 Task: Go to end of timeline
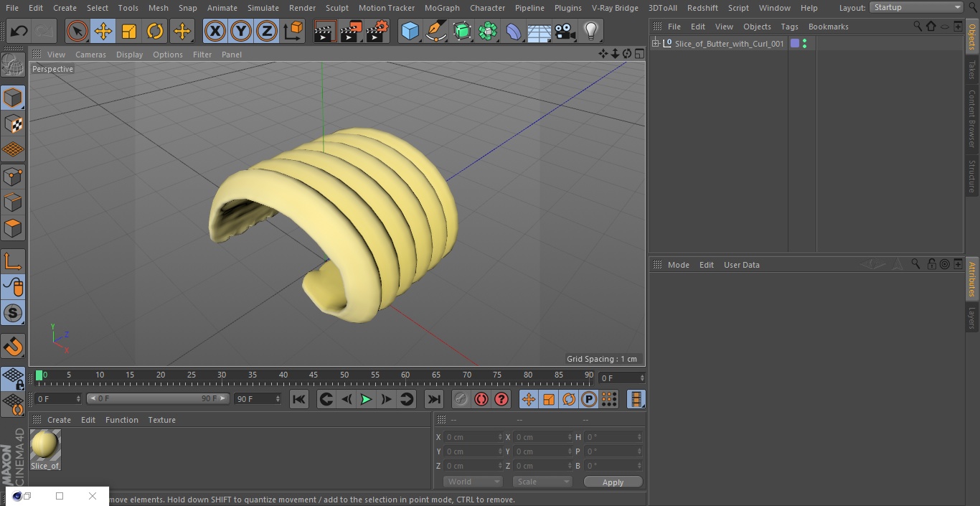pyautogui.click(x=434, y=399)
